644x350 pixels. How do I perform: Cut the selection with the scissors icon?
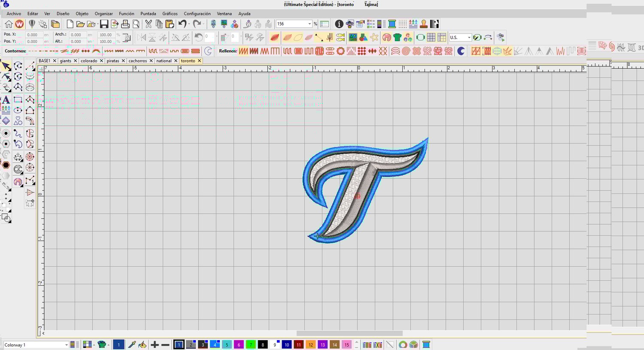[x=149, y=24]
